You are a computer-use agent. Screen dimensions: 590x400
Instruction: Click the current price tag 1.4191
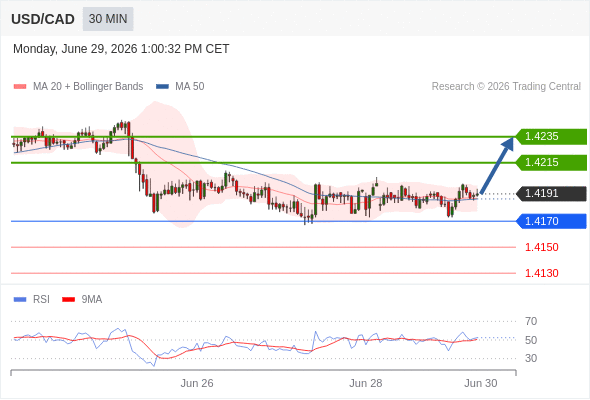pyautogui.click(x=551, y=193)
